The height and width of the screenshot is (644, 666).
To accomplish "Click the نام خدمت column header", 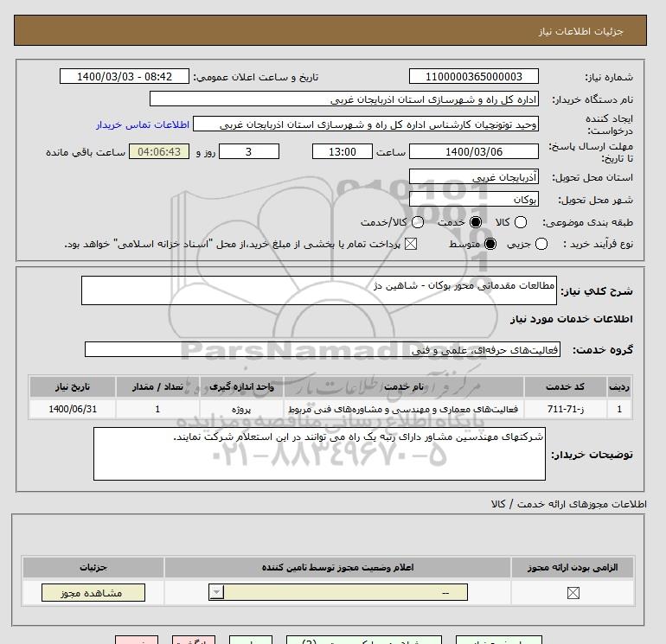I will click(404, 386).
